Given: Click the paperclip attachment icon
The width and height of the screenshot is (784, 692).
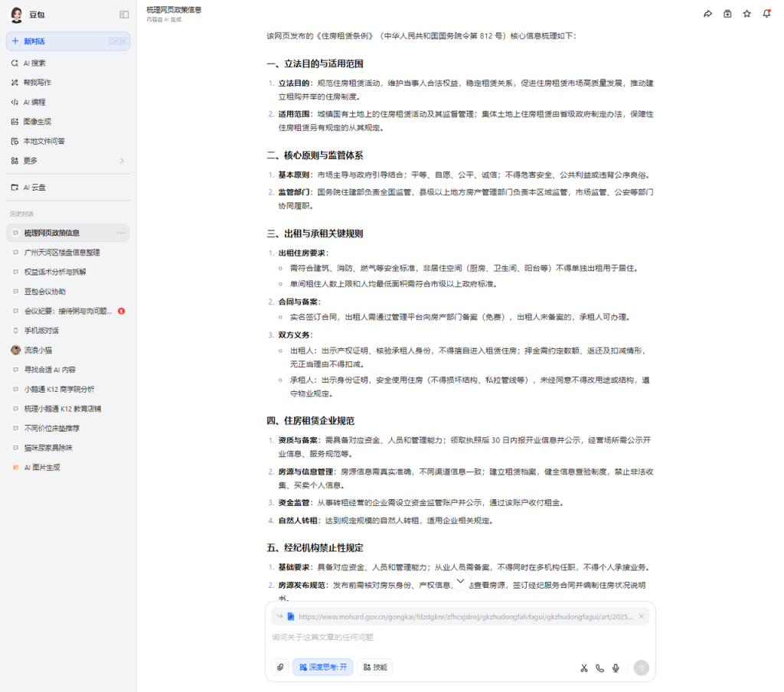Looking at the screenshot, I should [x=280, y=667].
